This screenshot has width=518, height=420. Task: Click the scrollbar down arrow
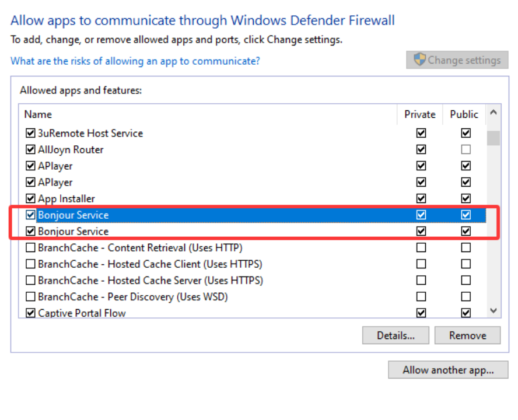493,311
